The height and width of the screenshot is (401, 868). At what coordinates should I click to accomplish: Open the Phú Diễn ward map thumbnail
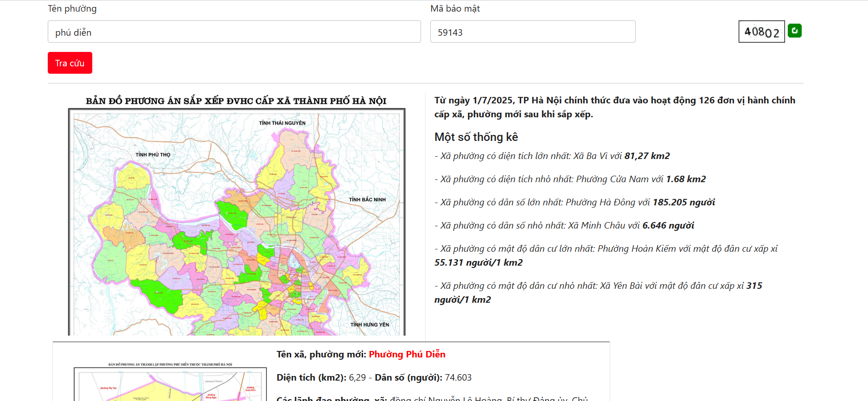[x=170, y=384]
